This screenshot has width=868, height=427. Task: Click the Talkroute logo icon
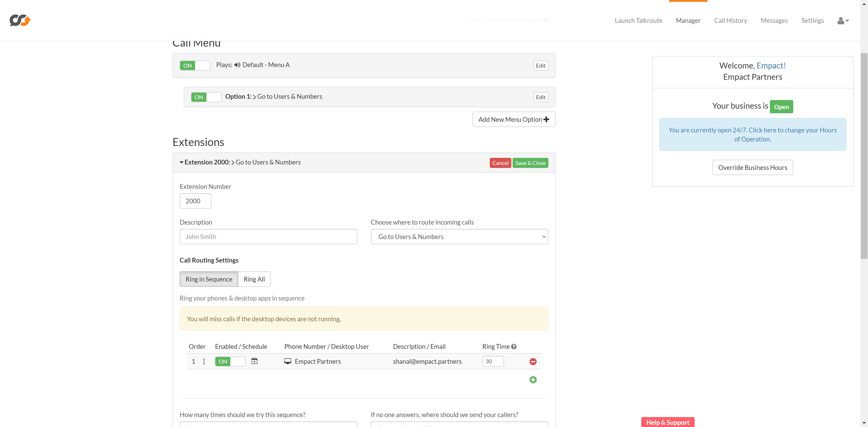(x=20, y=21)
